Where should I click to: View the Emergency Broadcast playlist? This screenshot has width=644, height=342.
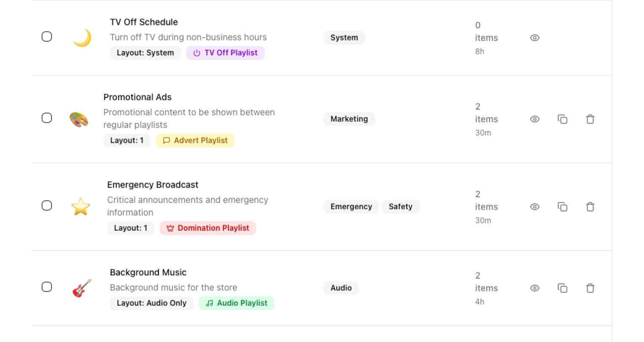[x=534, y=207]
